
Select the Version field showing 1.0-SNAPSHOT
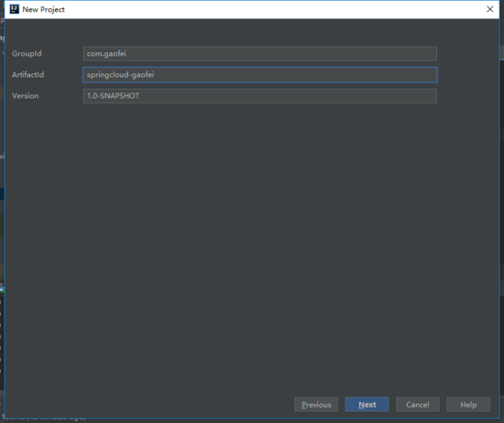pos(259,96)
